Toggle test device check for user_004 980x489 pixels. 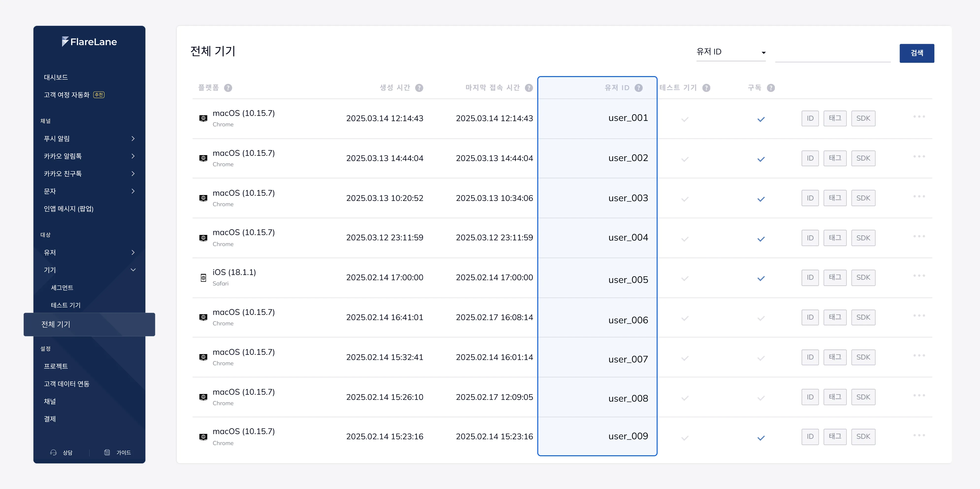click(x=685, y=239)
